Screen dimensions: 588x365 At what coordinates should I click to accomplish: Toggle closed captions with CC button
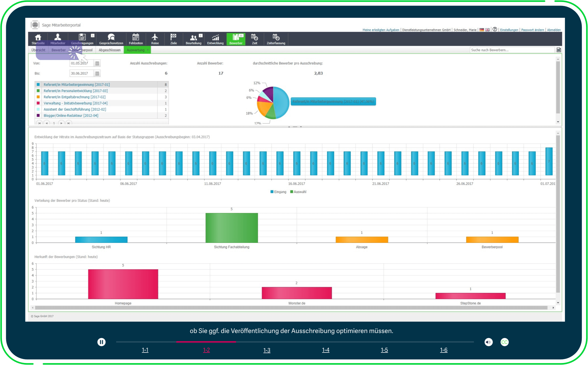tap(504, 342)
